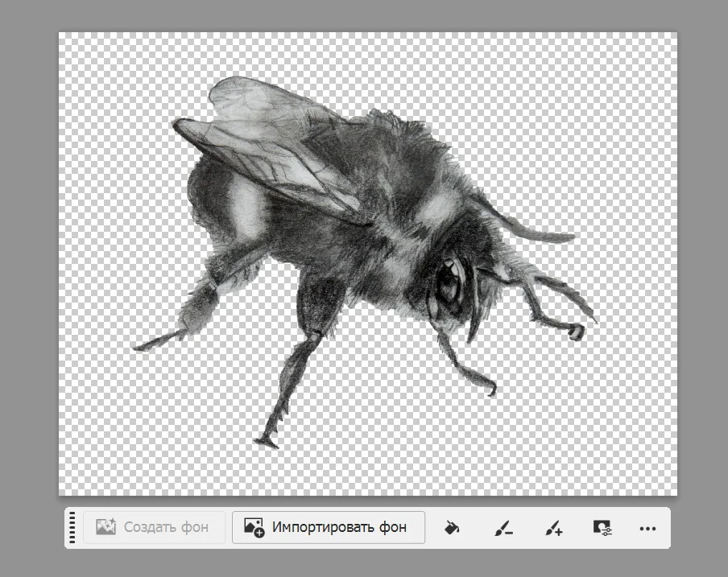
Task: Click the dotted drag handle of the taskbar
Action: pos(72,528)
